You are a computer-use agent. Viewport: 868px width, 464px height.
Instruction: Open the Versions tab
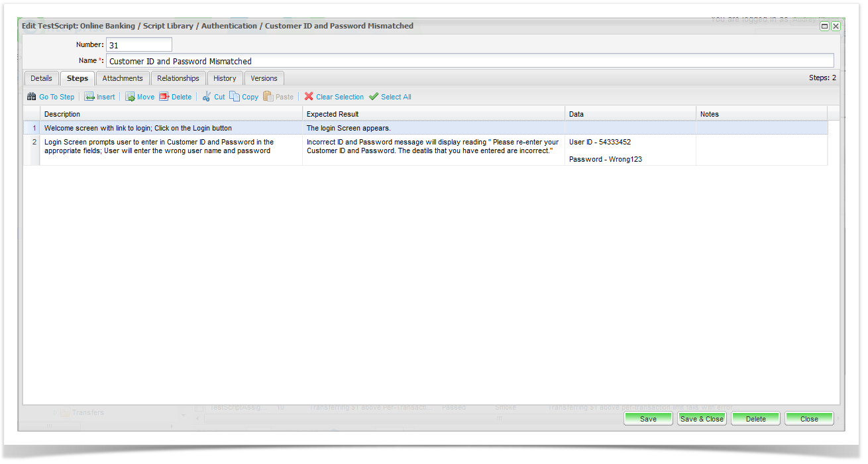[x=264, y=78]
